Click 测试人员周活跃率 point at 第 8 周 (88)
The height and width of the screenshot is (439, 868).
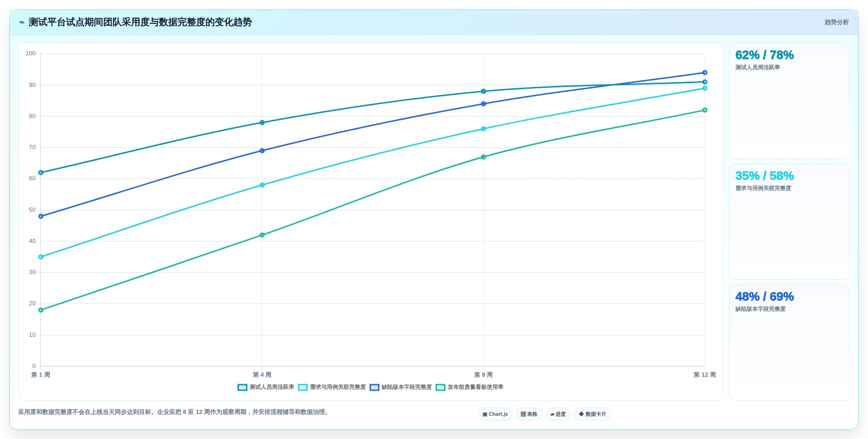(x=484, y=92)
